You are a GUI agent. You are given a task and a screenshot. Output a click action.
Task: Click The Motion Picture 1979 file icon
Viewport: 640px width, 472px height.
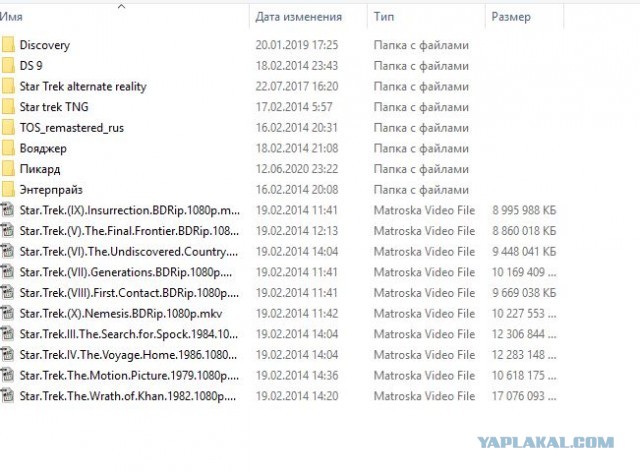7,375
